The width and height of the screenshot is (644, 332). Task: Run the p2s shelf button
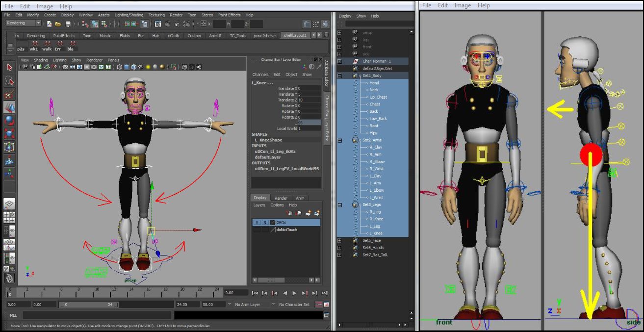21,47
